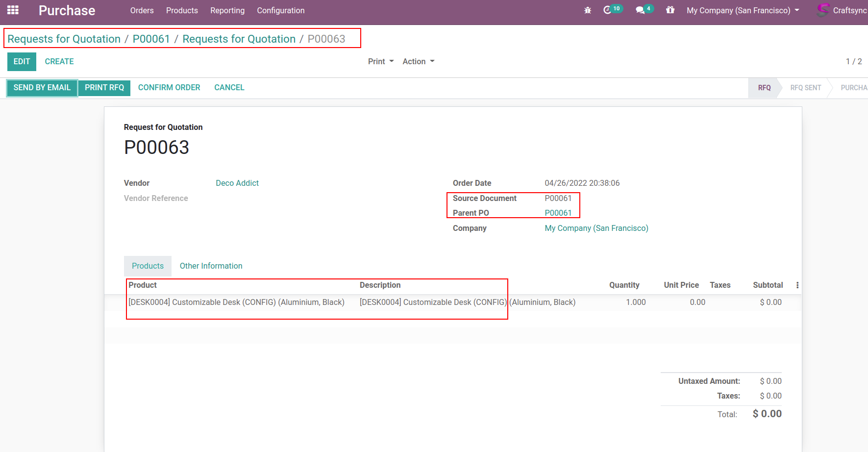Open the Configuration menu

(x=280, y=10)
